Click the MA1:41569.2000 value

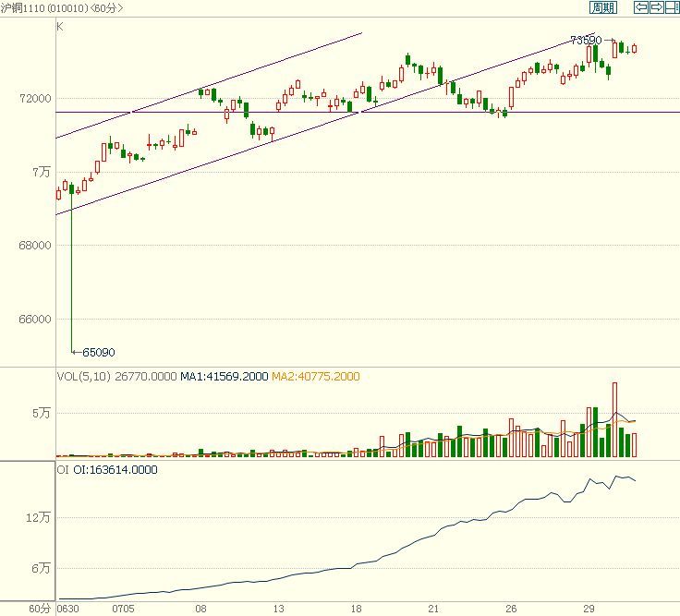click(x=225, y=376)
